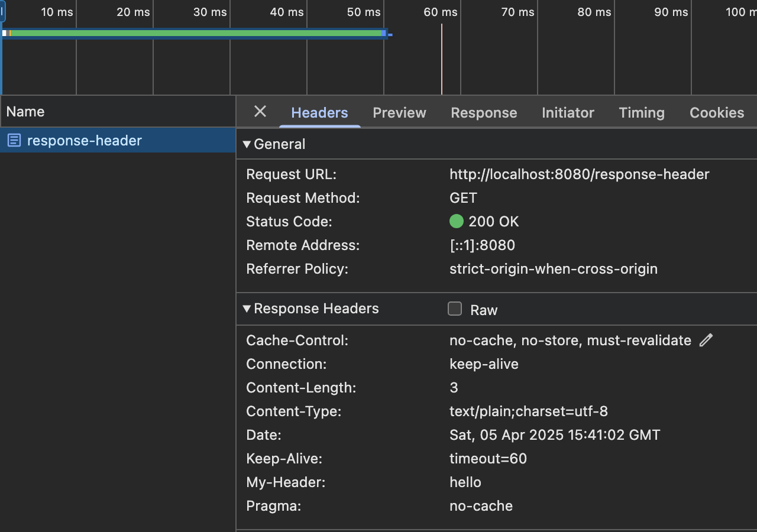Open the Timing tab

pyautogui.click(x=642, y=113)
